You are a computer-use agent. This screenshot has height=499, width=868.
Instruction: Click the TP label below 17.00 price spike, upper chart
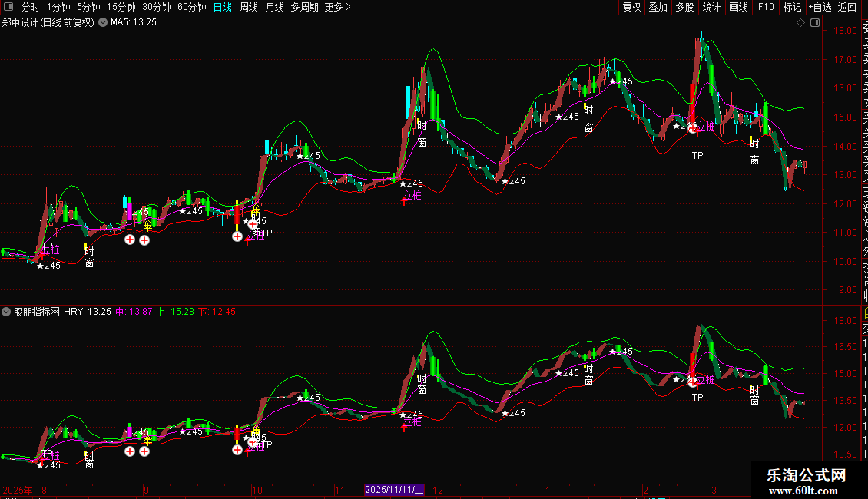pyautogui.click(x=697, y=156)
